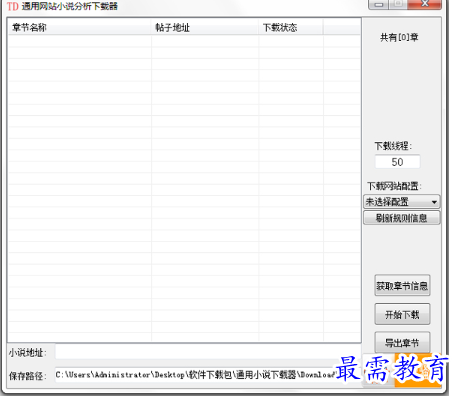The width and height of the screenshot is (457, 400).
Task: Click the 下载网站配置 label
Action: [394, 186]
